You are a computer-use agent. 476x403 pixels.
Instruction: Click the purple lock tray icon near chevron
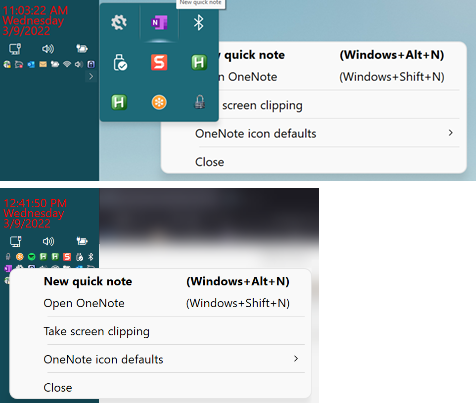pos(91,64)
